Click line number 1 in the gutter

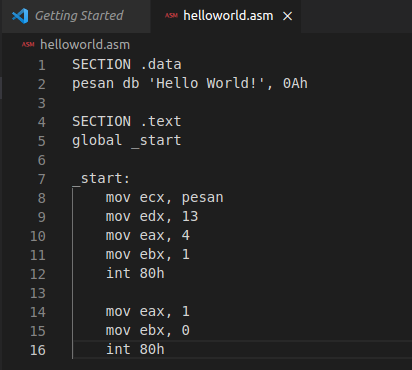click(x=42, y=65)
